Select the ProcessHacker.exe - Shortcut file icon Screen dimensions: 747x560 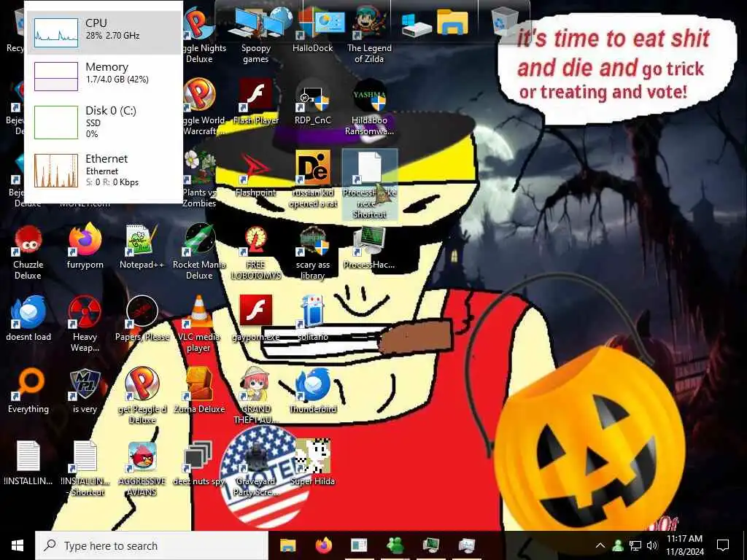tap(370, 184)
